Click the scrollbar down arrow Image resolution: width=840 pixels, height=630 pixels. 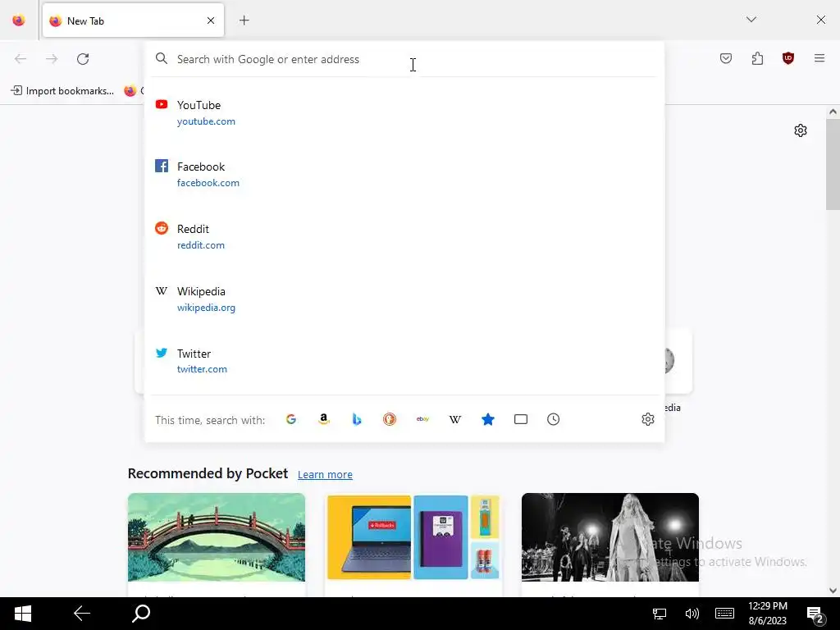tap(833, 591)
